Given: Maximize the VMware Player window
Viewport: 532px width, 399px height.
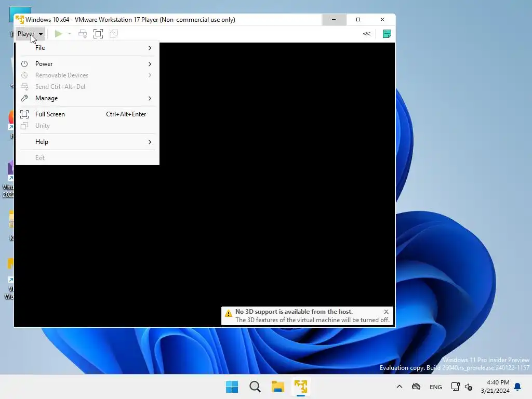Looking at the screenshot, I should pos(358,20).
